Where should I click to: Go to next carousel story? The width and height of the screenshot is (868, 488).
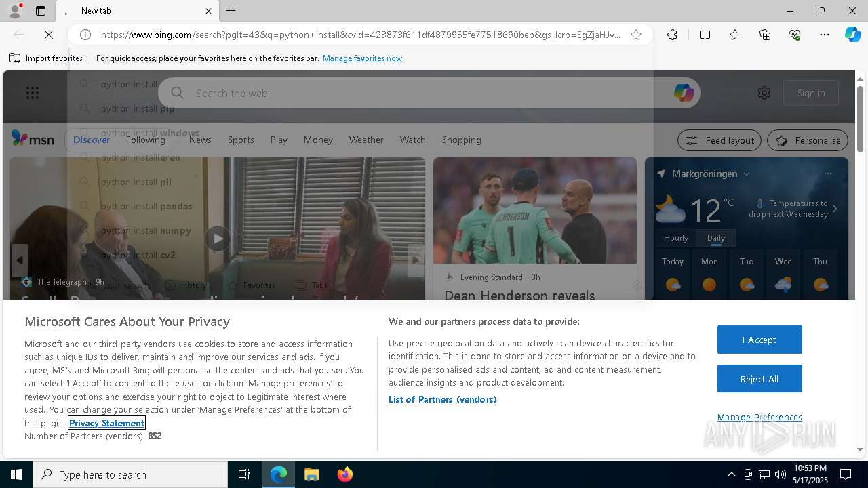(416, 260)
